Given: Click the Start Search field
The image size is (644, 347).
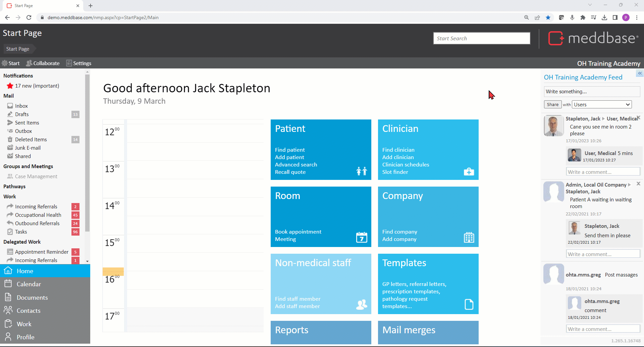Looking at the screenshot, I should pos(481,38).
